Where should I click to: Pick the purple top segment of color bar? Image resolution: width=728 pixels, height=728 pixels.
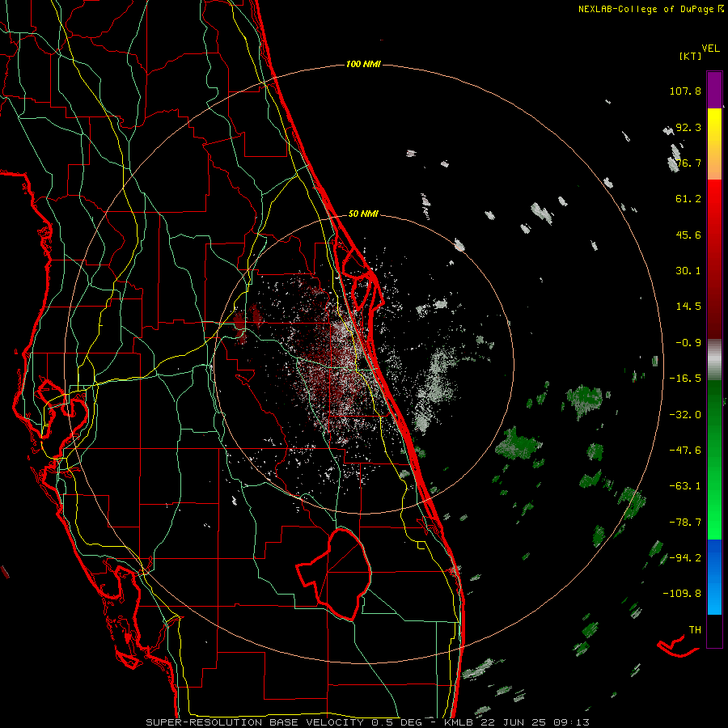point(714,90)
